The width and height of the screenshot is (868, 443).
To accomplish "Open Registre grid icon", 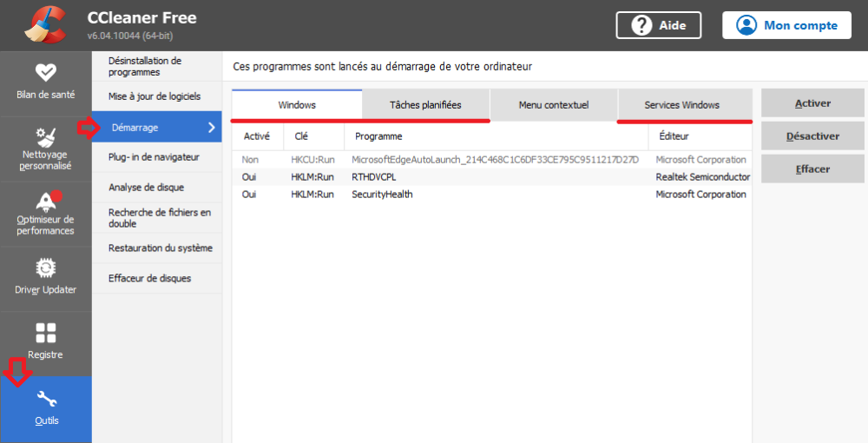I will tap(45, 333).
